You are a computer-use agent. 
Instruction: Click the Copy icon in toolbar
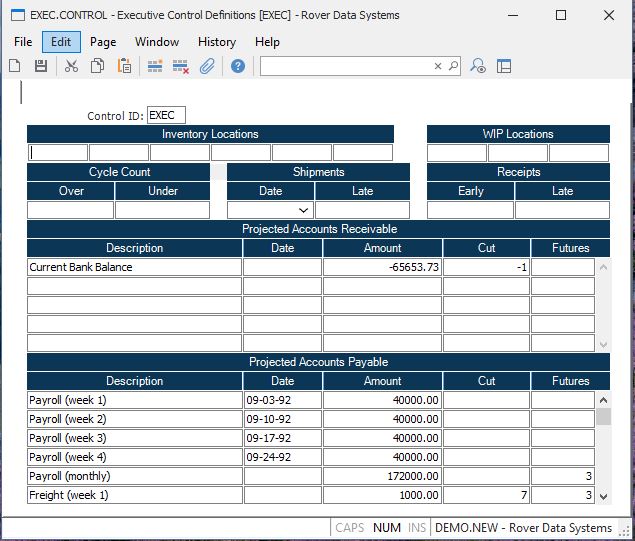(x=97, y=66)
